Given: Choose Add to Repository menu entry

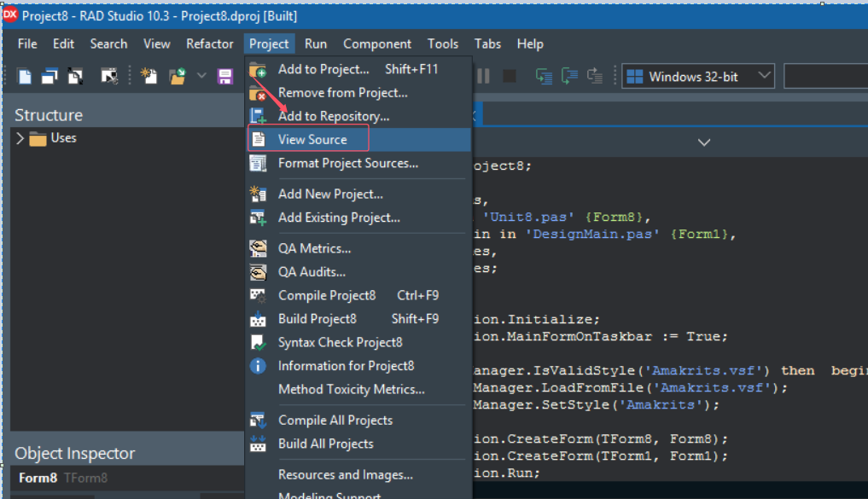Looking at the screenshot, I should coord(358,116).
